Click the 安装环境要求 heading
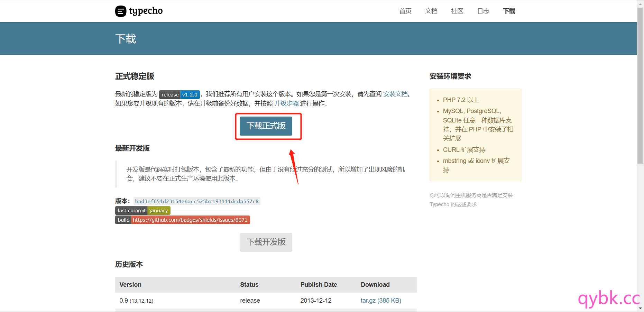Image resolution: width=644 pixels, height=312 pixels. coord(450,76)
